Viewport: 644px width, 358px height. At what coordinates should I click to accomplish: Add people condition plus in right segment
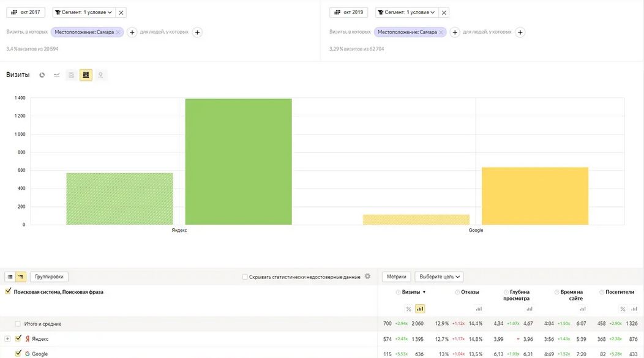click(520, 32)
